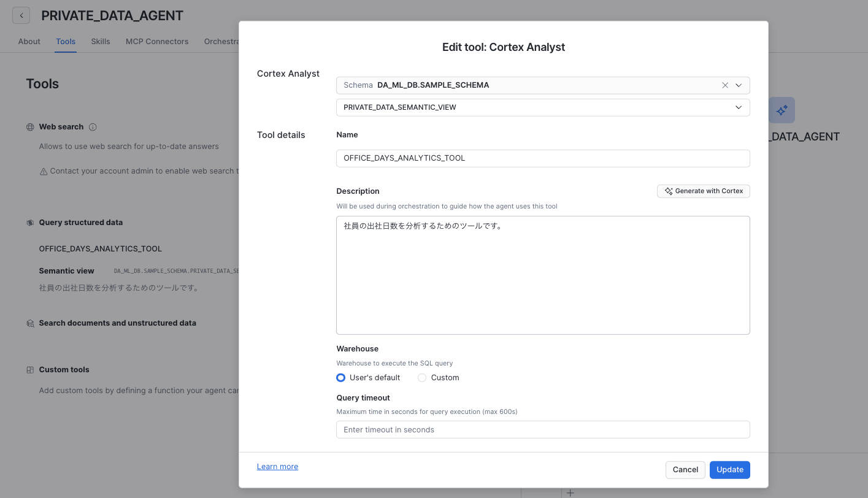Select the Custom warehouse radio

click(x=422, y=378)
